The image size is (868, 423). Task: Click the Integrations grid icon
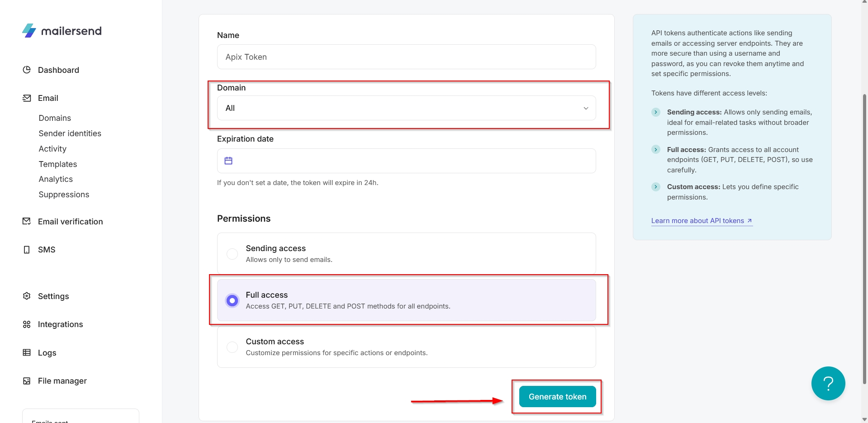coord(27,324)
